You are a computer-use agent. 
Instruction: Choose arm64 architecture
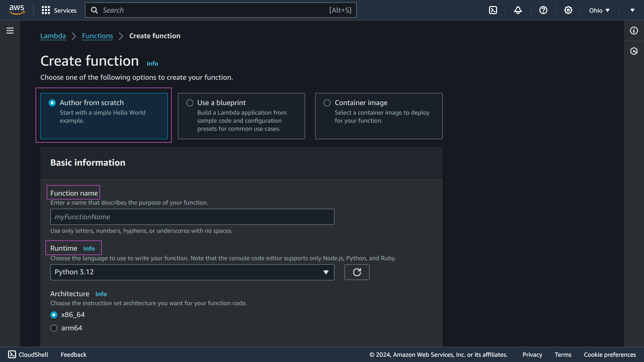tap(54, 328)
